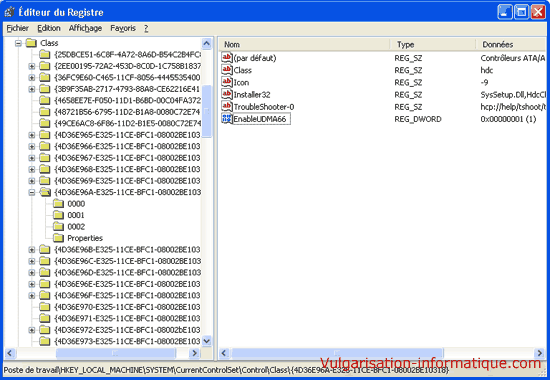The image size is (550, 380).
Task: Click the {49CE6AC8-6F86 folder icon
Action: pyautogui.click(x=45, y=124)
